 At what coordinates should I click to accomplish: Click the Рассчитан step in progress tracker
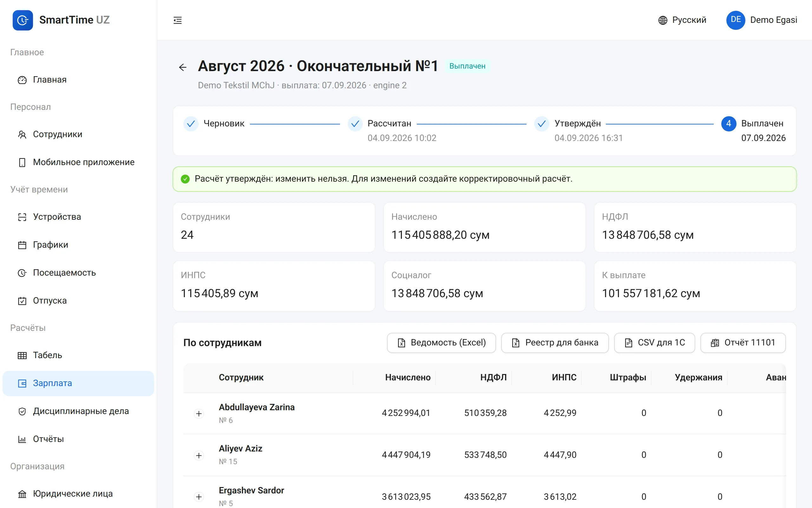coord(389,124)
